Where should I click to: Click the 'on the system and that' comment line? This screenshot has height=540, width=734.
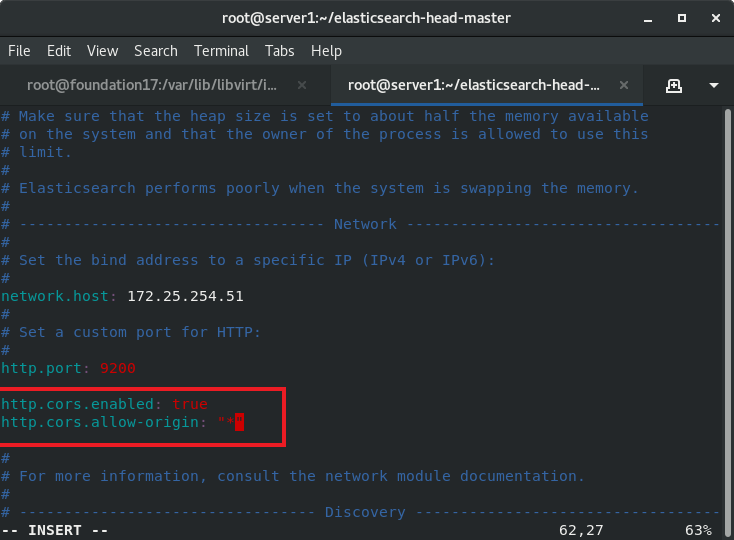325,134
